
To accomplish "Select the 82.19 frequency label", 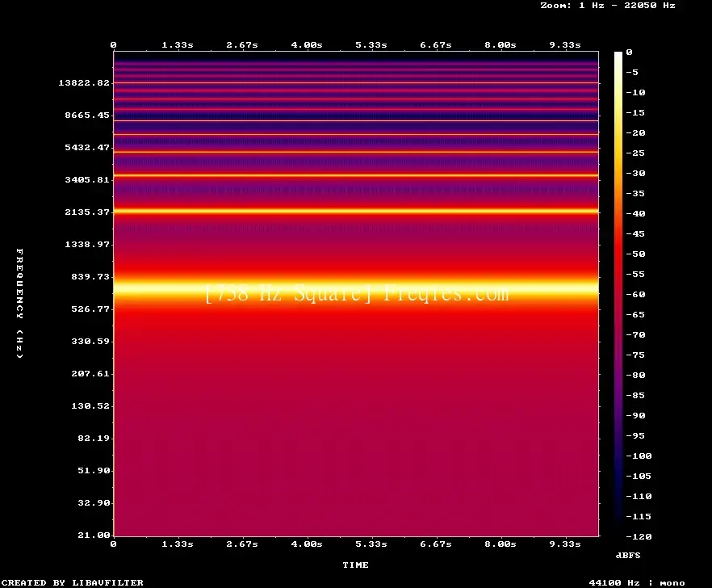I will [x=94, y=438].
